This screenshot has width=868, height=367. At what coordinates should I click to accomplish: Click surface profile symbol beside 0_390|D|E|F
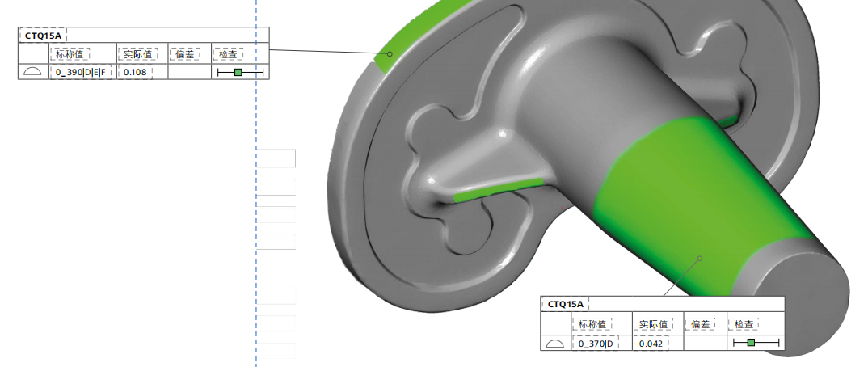coord(33,71)
